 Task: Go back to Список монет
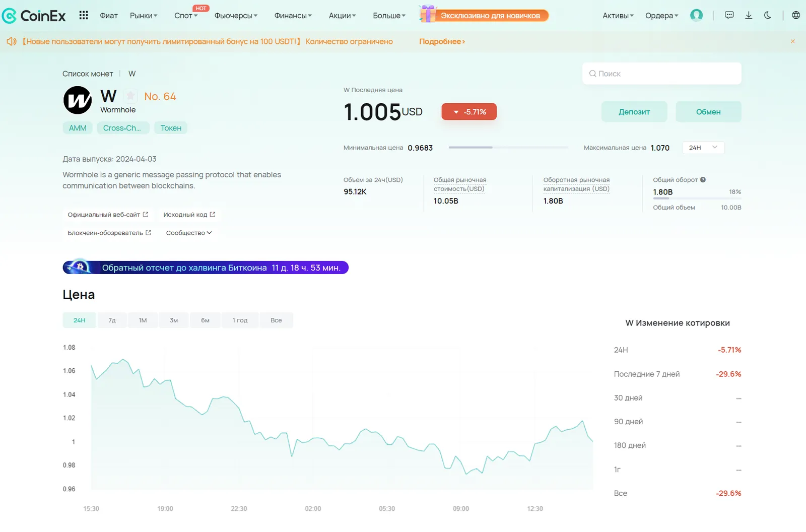(88, 74)
